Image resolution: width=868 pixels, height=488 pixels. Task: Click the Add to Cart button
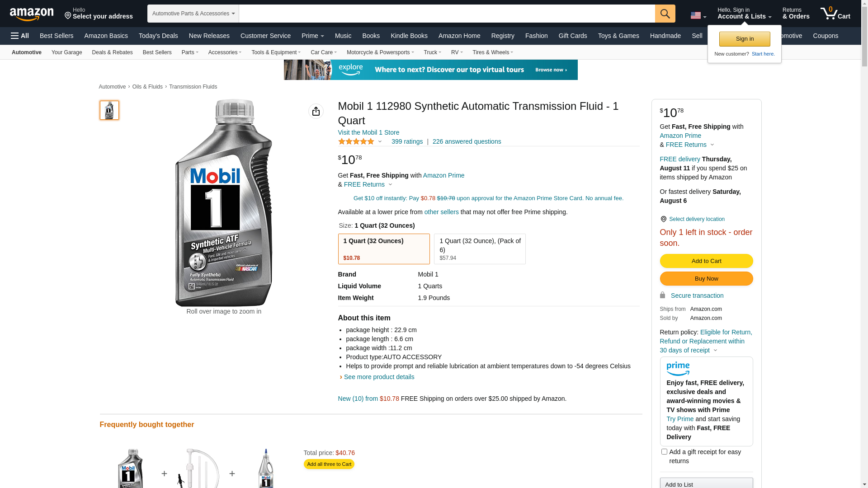[706, 261]
